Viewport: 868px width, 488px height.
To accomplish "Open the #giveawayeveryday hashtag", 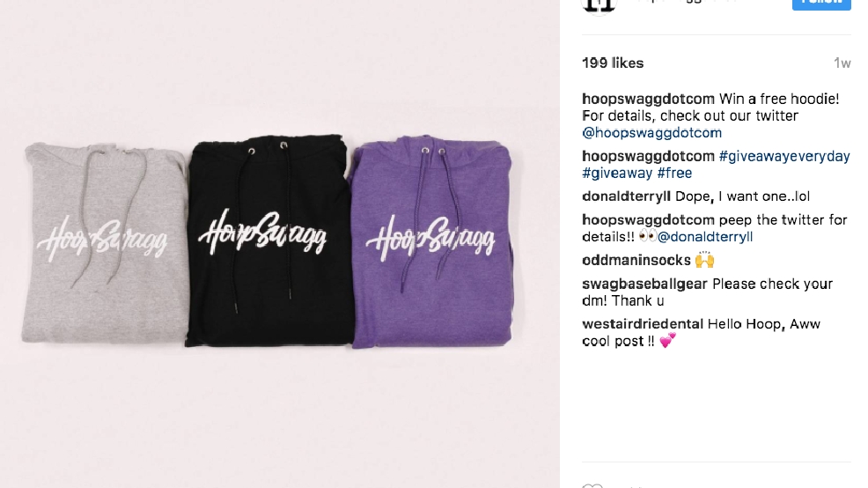I will [783, 156].
